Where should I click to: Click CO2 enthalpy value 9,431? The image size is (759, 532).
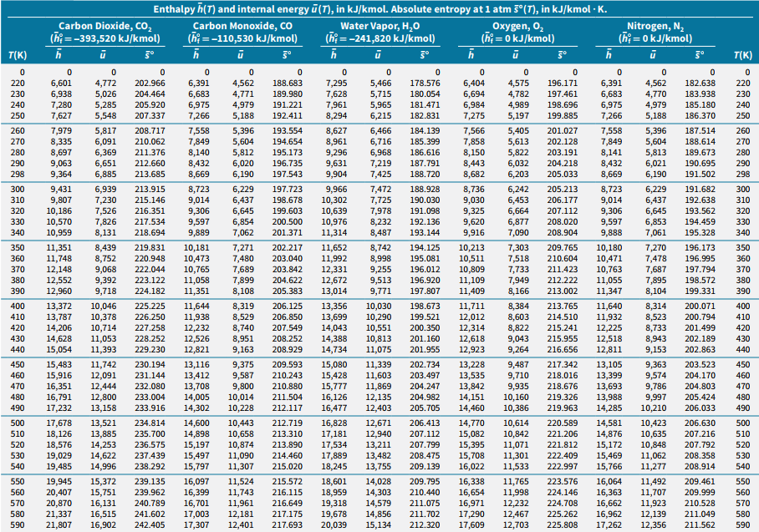(61, 189)
